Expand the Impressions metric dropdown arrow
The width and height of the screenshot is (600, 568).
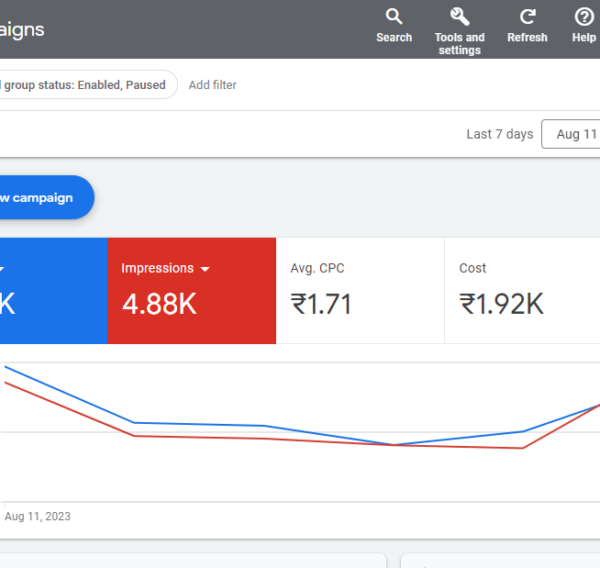coord(205,269)
